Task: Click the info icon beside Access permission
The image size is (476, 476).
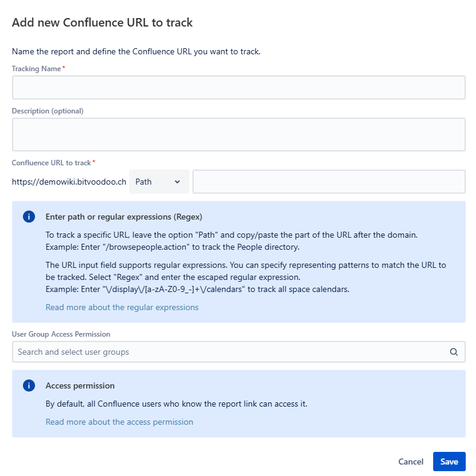Action: [x=28, y=386]
